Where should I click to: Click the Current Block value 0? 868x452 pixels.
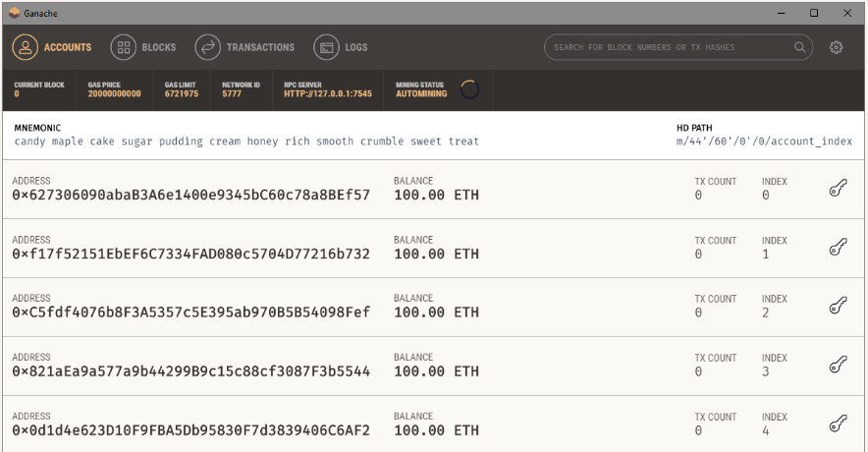click(17, 93)
